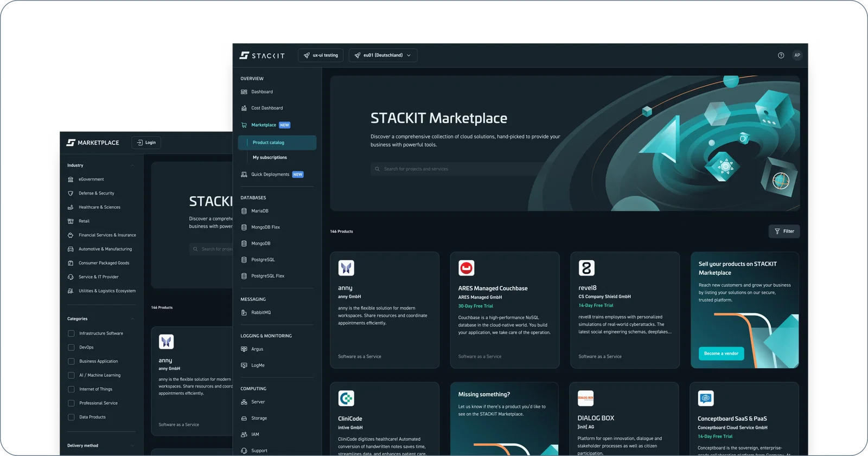The width and height of the screenshot is (868, 456).
Task: Click the DIALOG BOX product logo
Action: click(585, 398)
